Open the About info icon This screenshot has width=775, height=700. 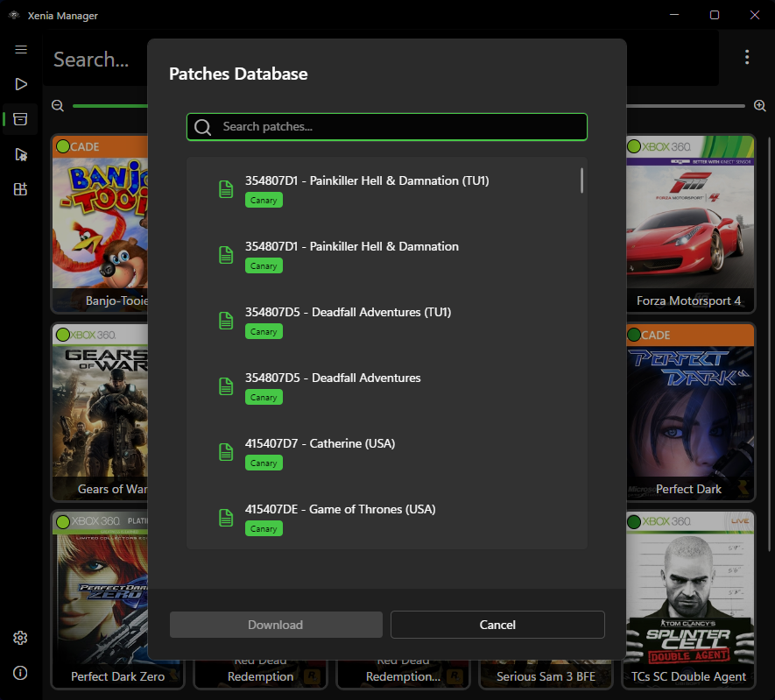coord(20,674)
